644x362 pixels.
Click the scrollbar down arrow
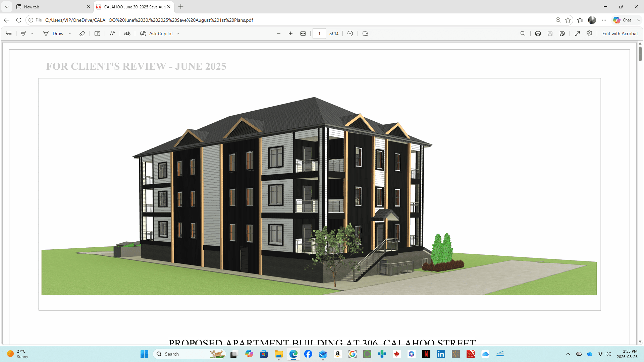click(x=640, y=342)
